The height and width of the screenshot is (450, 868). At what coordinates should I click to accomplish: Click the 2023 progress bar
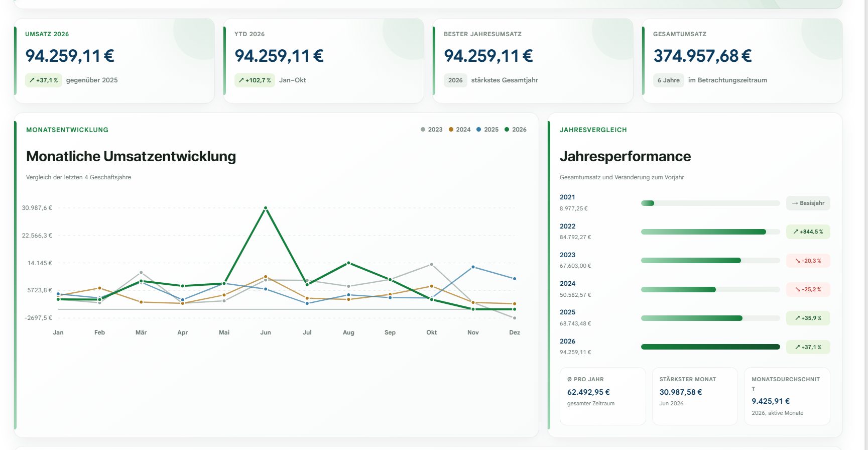click(710, 261)
